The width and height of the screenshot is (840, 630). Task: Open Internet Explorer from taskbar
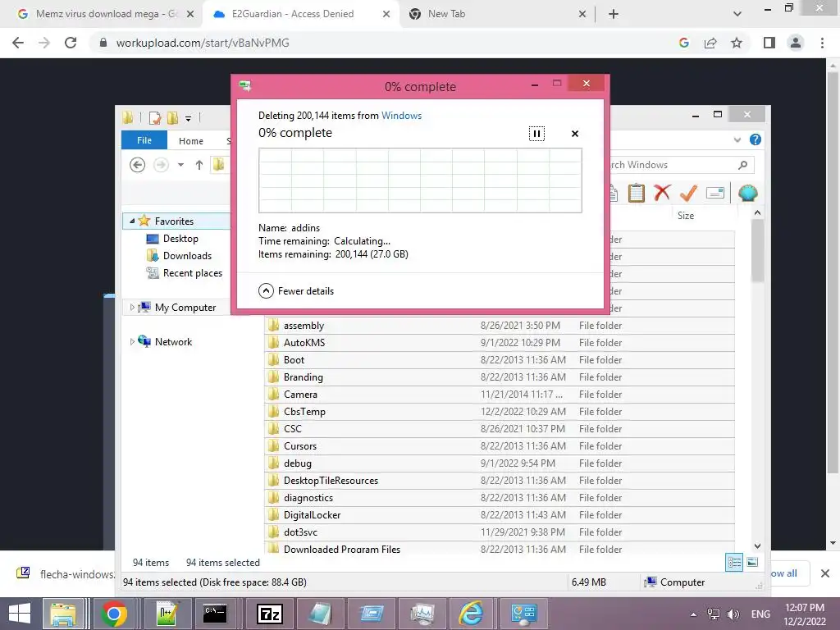coord(471,614)
